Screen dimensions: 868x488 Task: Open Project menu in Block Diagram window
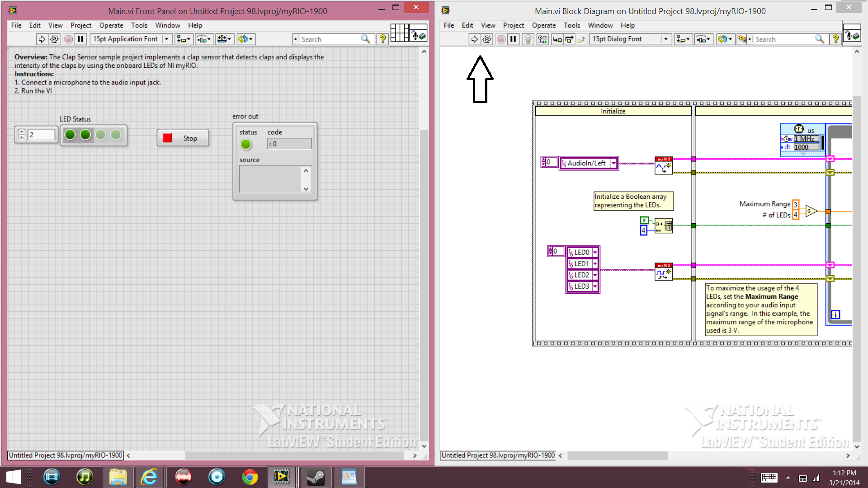[x=514, y=25]
